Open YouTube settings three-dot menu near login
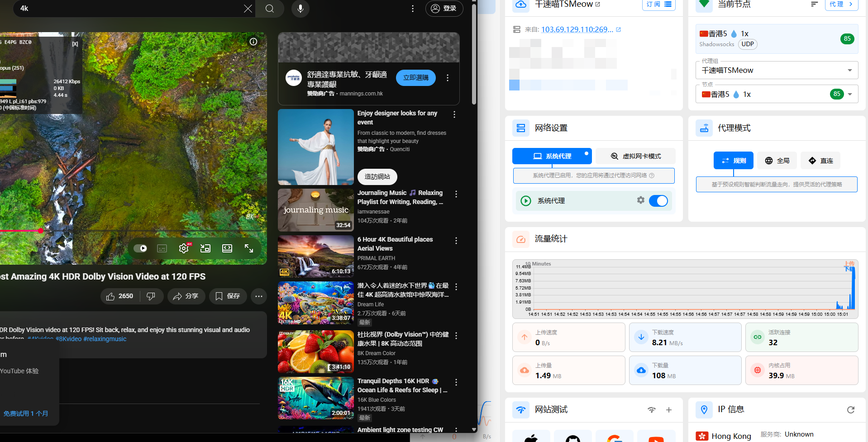The width and height of the screenshot is (868, 442). click(x=413, y=9)
